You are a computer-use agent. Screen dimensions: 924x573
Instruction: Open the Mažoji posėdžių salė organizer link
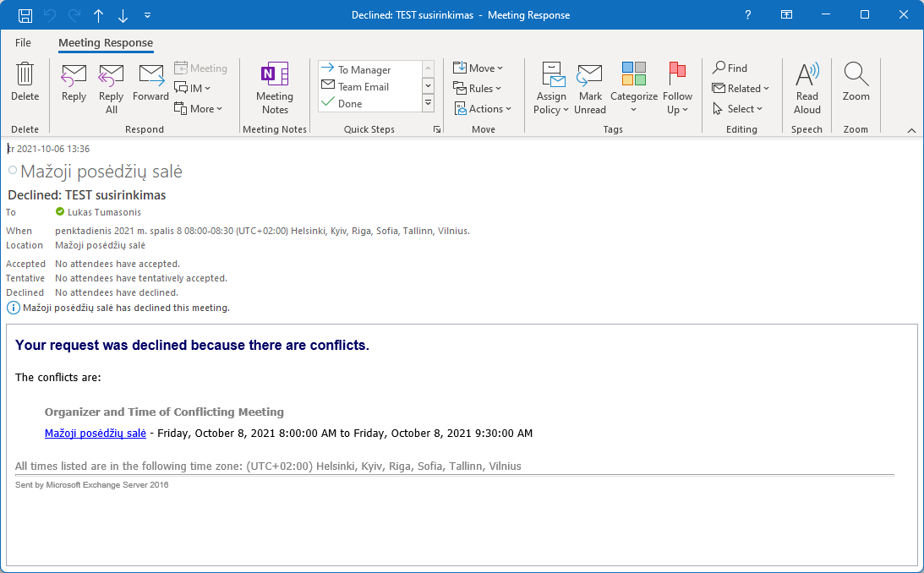pos(95,434)
